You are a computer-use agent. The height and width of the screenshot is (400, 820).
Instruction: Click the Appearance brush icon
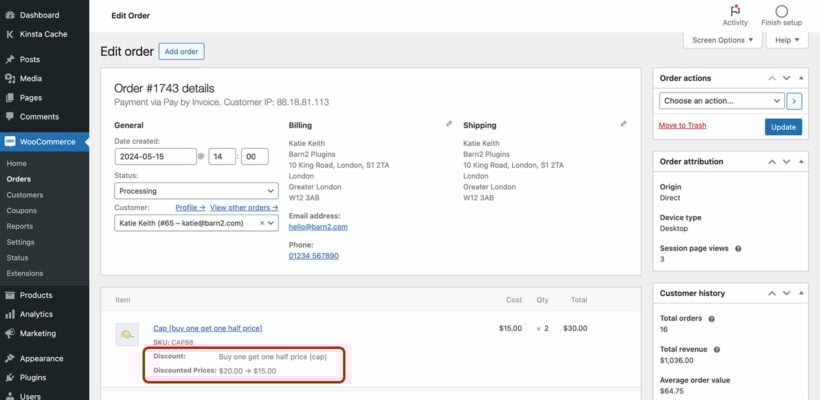9,358
